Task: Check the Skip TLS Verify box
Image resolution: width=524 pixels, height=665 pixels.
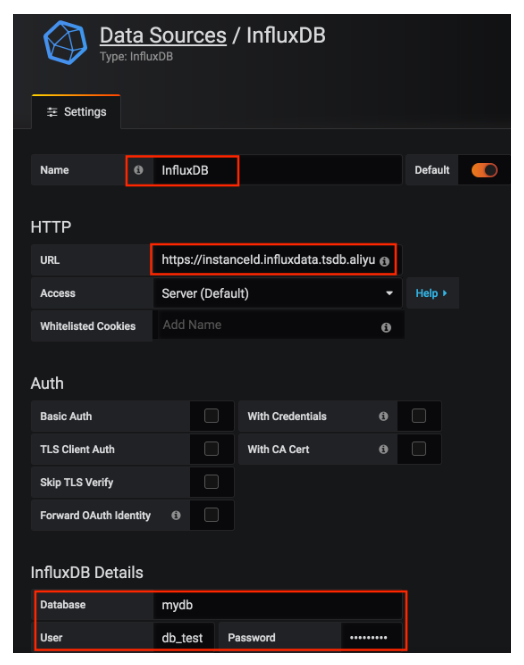Action: pyautogui.click(x=211, y=482)
